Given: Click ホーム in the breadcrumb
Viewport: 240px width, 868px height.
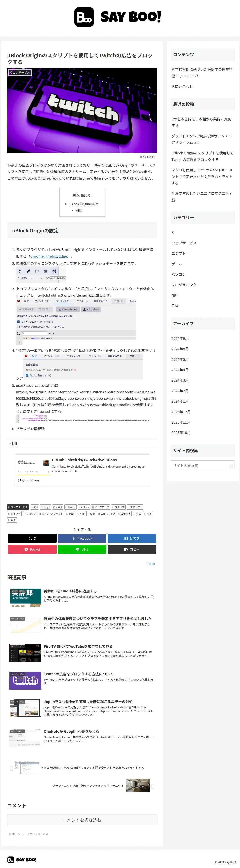Looking at the screenshot, I should [16, 834].
